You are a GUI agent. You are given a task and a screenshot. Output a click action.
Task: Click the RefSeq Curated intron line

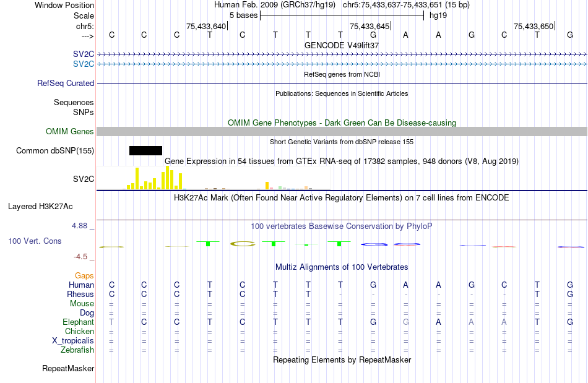(342, 83)
